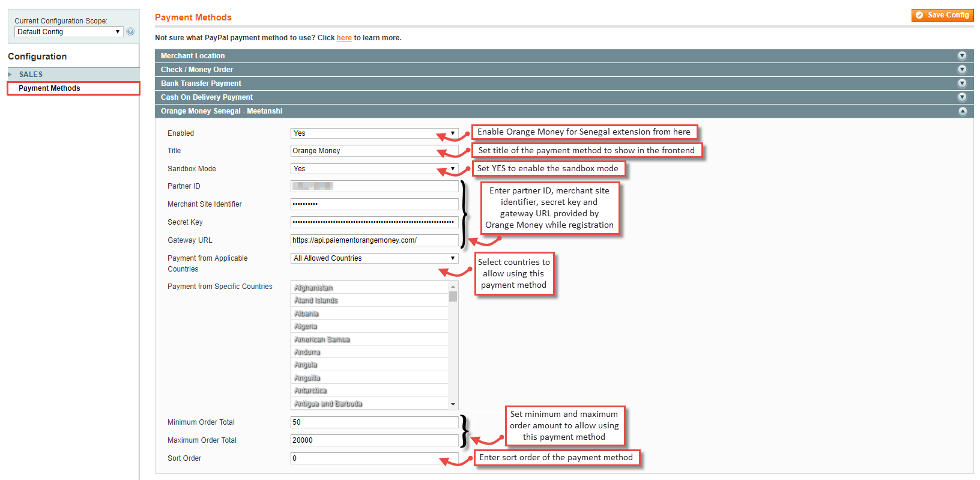This screenshot has width=980, height=480.
Task: Click the countries list scroll up arrow
Action: click(x=453, y=286)
